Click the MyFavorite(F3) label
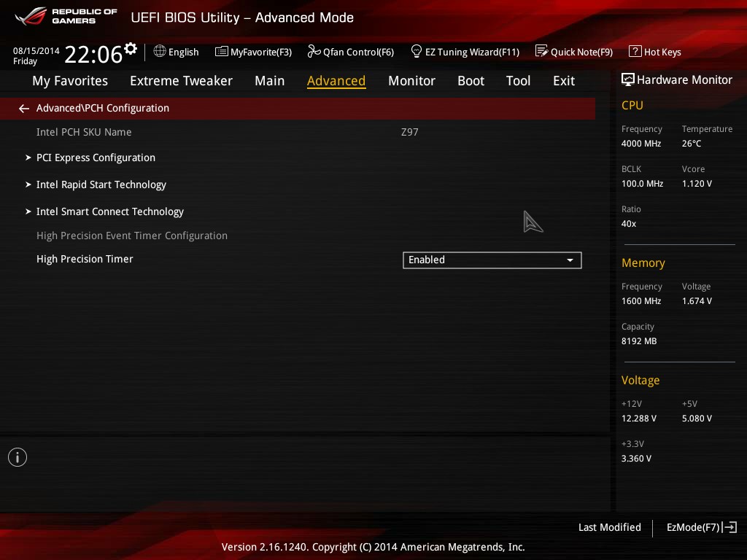Viewport: 747px width, 560px height. (261, 52)
